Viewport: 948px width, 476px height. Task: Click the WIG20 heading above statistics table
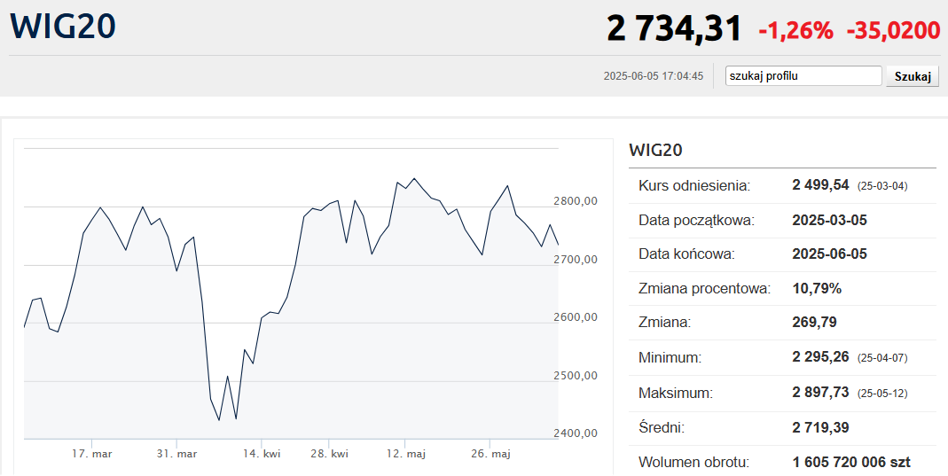(x=655, y=150)
